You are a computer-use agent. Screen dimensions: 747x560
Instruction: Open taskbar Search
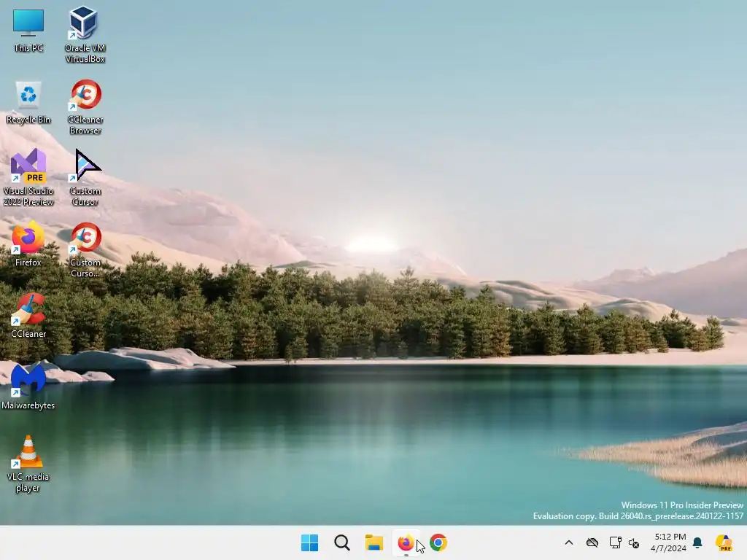pyautogui.click(x=342, y=542)
